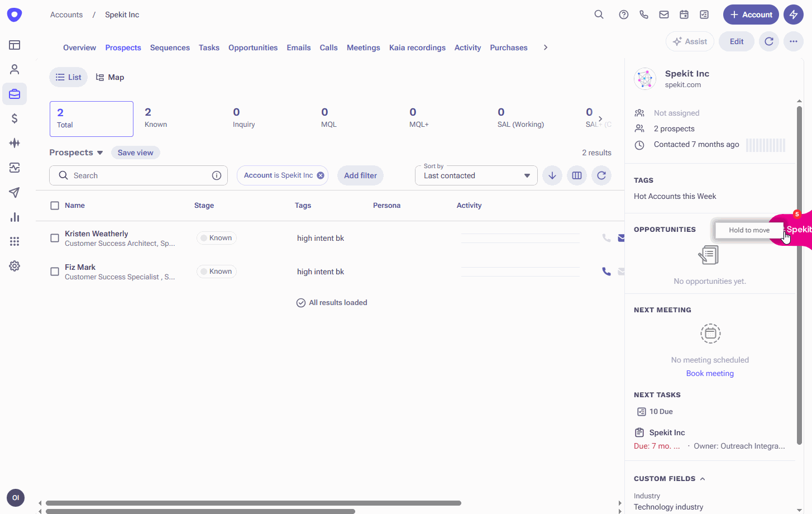Select the 2 Total stage card

point(92,119)
